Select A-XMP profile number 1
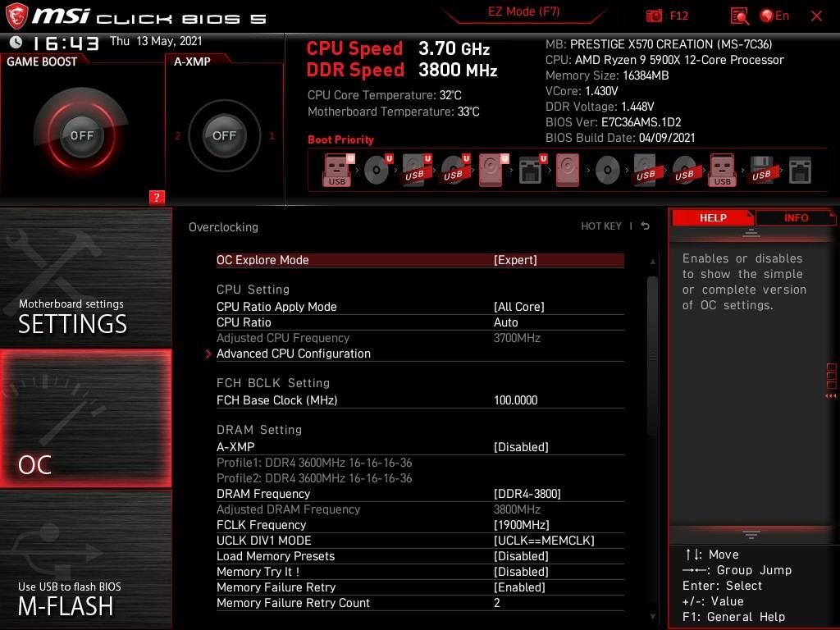Screen dimensions: 840x630 (x=272, y=136)
